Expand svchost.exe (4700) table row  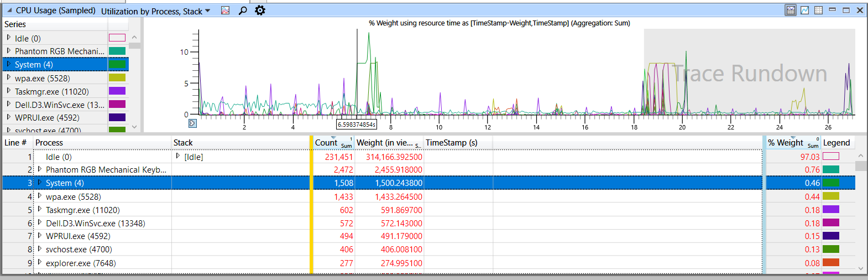40,249
